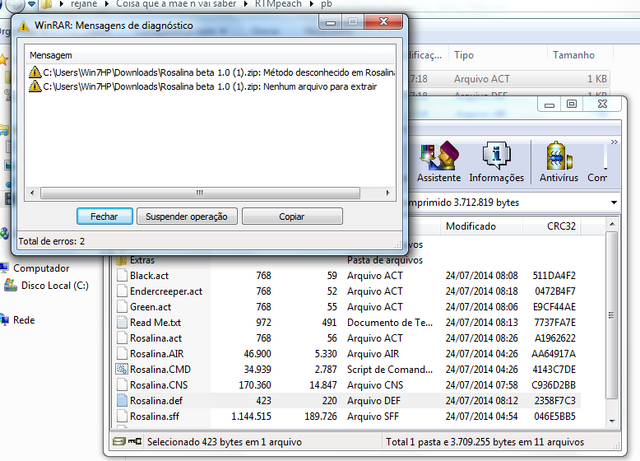Open the Assistente wizard in WinRAR toolbar
The width and height of the screenshot is (640, 461).
click(439, 162)
